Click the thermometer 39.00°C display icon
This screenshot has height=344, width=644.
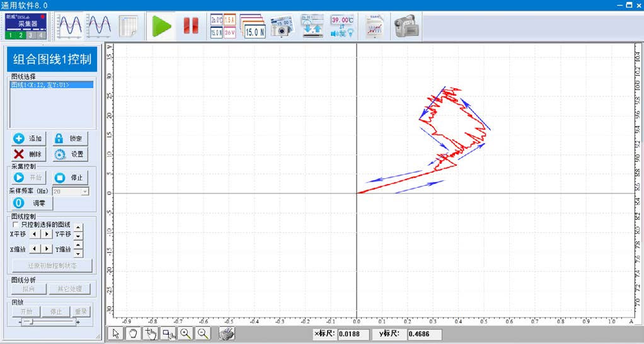pyautogui.click(x=342, y=26)
